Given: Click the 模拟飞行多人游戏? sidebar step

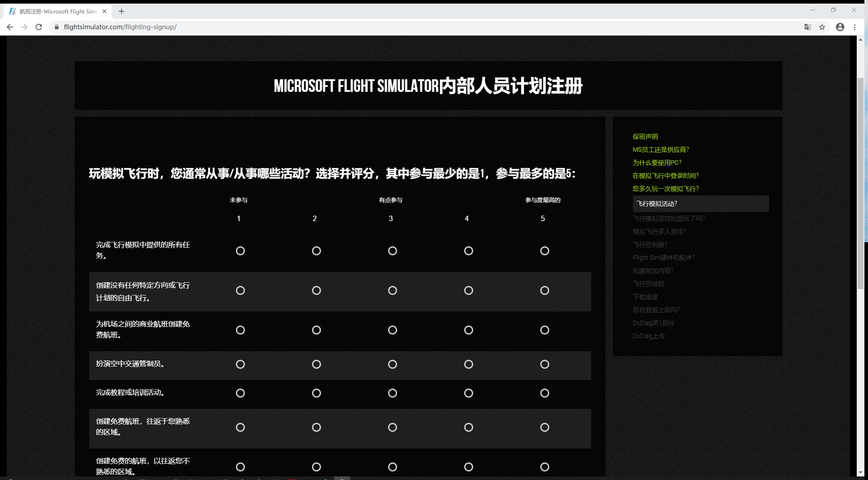Looking at the screenshot, I should (659, 231).
